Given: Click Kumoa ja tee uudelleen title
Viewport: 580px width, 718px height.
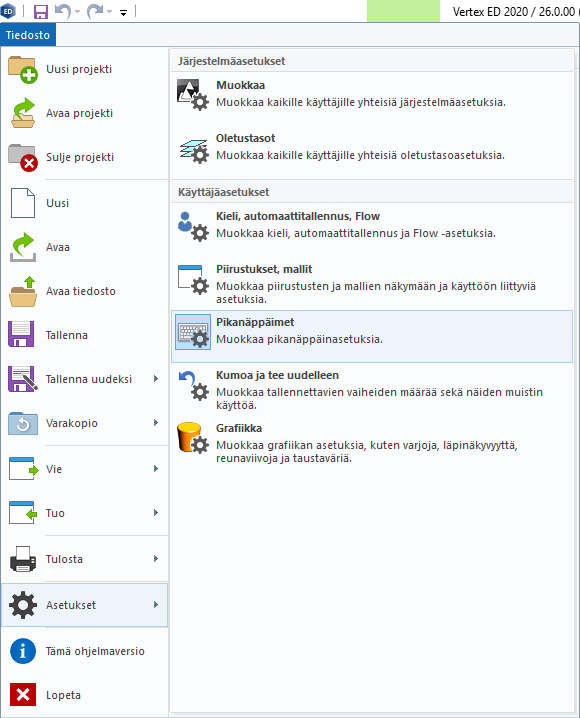Looking at the screenshot, I should point(277,375).
